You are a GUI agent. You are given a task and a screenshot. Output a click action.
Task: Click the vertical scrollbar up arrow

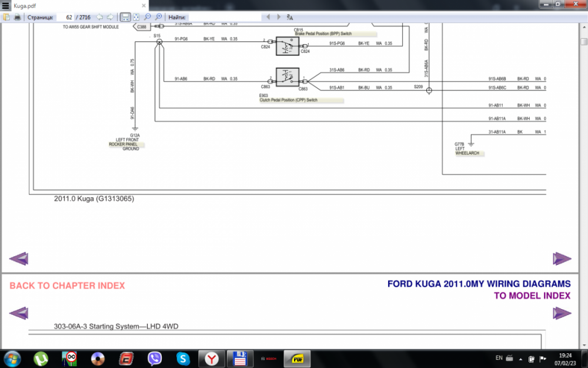tap(583, 28)
